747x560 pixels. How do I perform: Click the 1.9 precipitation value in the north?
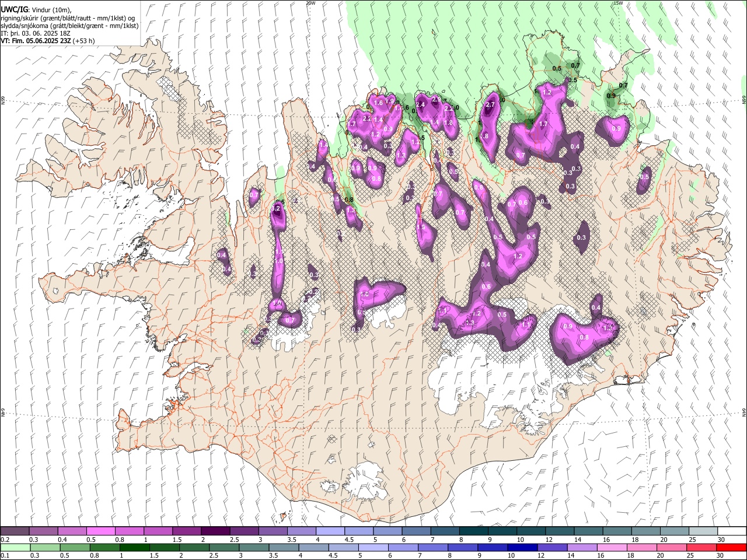pyautogui.click(x=390, y=101)
